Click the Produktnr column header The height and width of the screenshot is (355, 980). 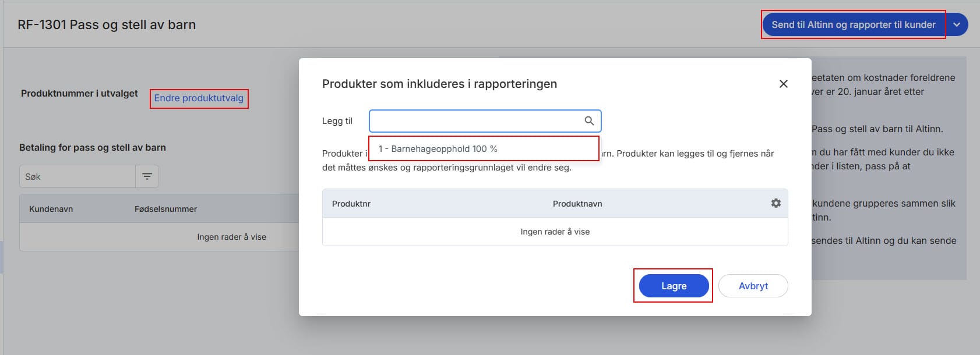[351, 204]
